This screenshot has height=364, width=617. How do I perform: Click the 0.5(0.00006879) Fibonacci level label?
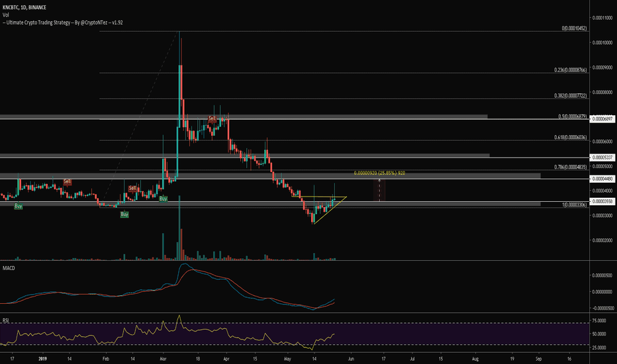[573, 116]
